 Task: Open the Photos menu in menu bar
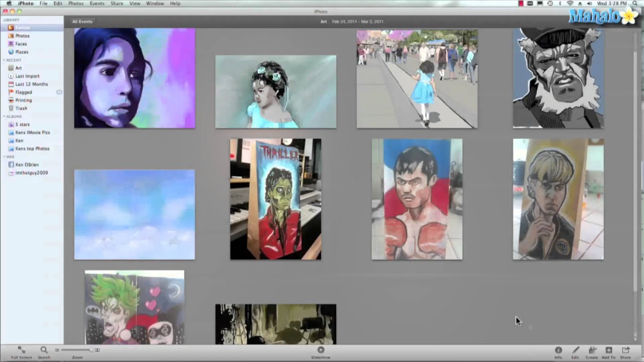coord(75,4)
